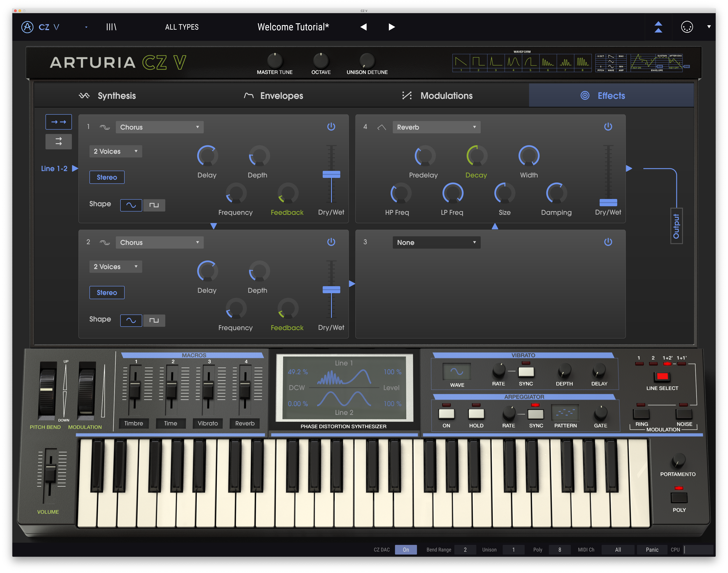Viewport: 728px width, 573px height.
Task: Select parallel effects routing icon
Action: (58, 142)
